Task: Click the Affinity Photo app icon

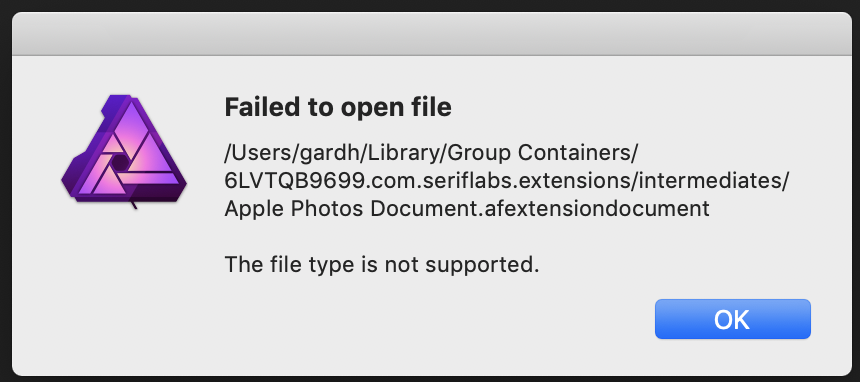Action: coord(124,151)
